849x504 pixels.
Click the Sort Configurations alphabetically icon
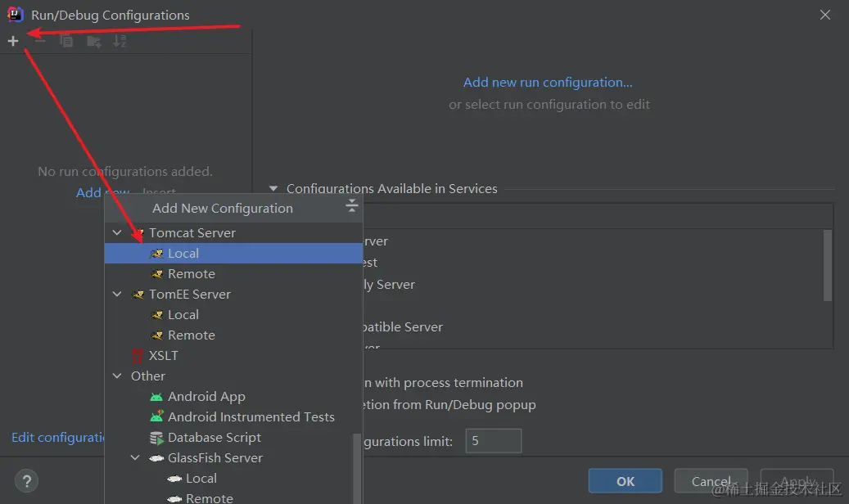[x=120, y=41]
